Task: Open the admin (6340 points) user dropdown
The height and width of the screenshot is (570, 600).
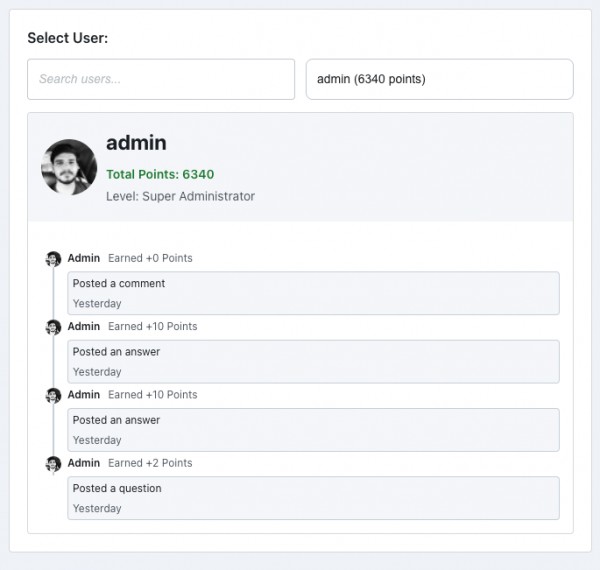Action: pos(439,79)
